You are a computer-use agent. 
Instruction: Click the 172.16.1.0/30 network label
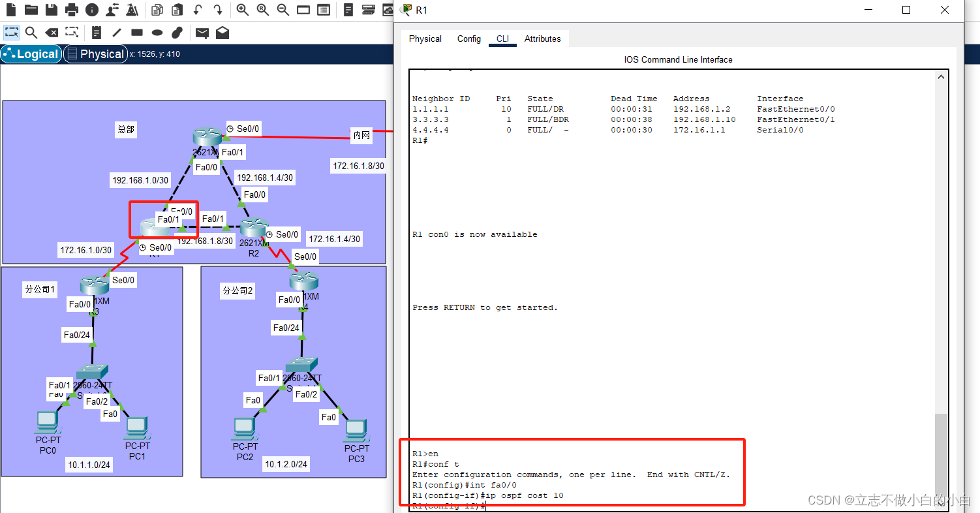click(86, 250)
